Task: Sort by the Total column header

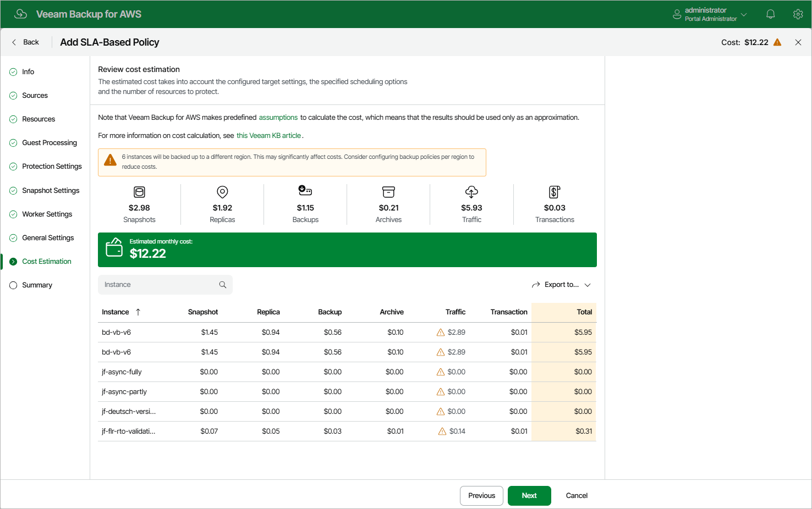Action: [x=584, y=312]
